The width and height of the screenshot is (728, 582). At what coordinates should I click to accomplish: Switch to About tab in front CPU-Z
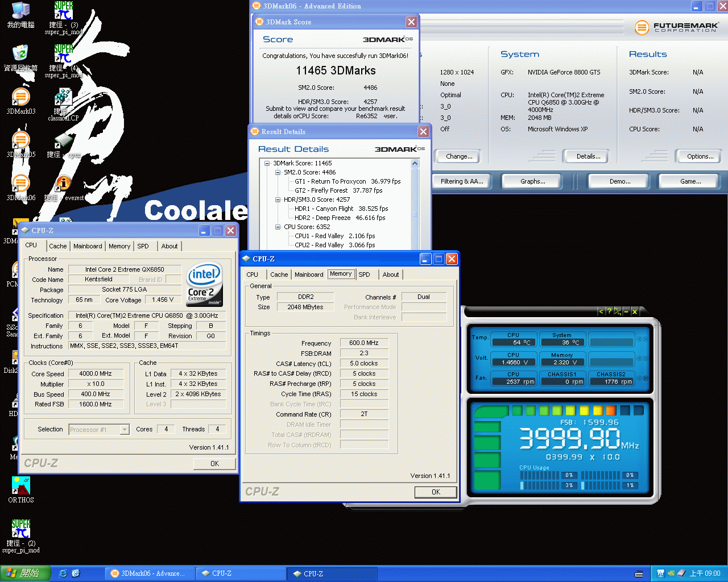tap(391, 275)
